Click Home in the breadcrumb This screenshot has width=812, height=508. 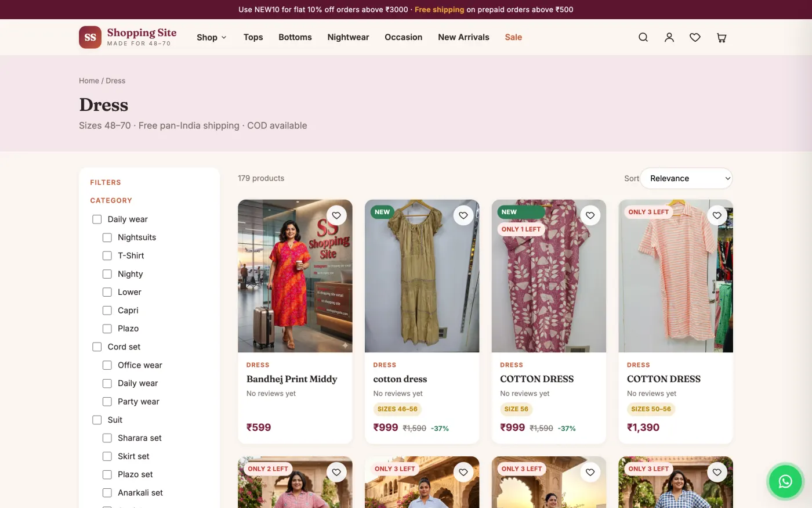[89, 81]
